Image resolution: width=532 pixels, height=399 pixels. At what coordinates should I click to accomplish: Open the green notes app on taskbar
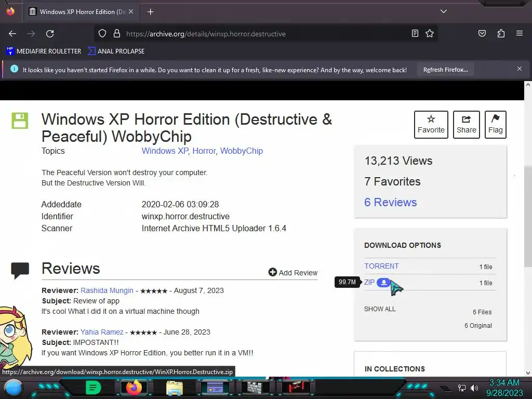click(x=93, y=388)
